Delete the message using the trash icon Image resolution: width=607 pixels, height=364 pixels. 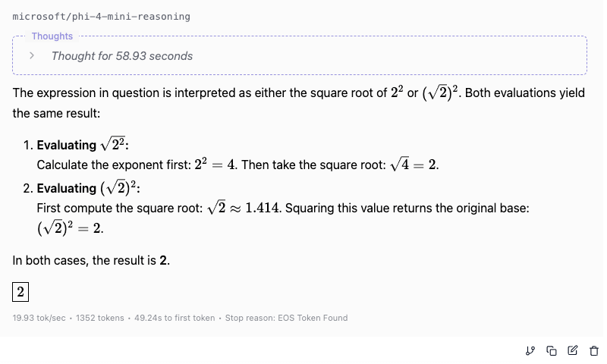point(594,350)
